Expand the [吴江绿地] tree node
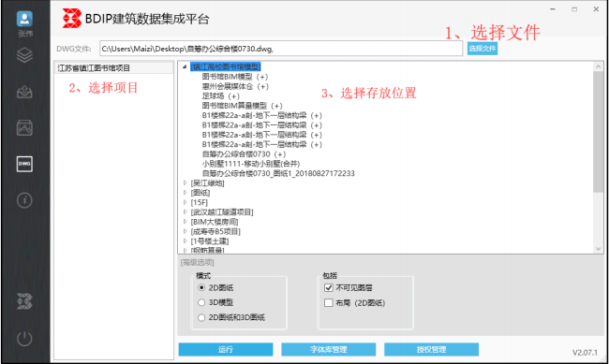This screenshot has height=364, width=609. click(x=185, y=182)
